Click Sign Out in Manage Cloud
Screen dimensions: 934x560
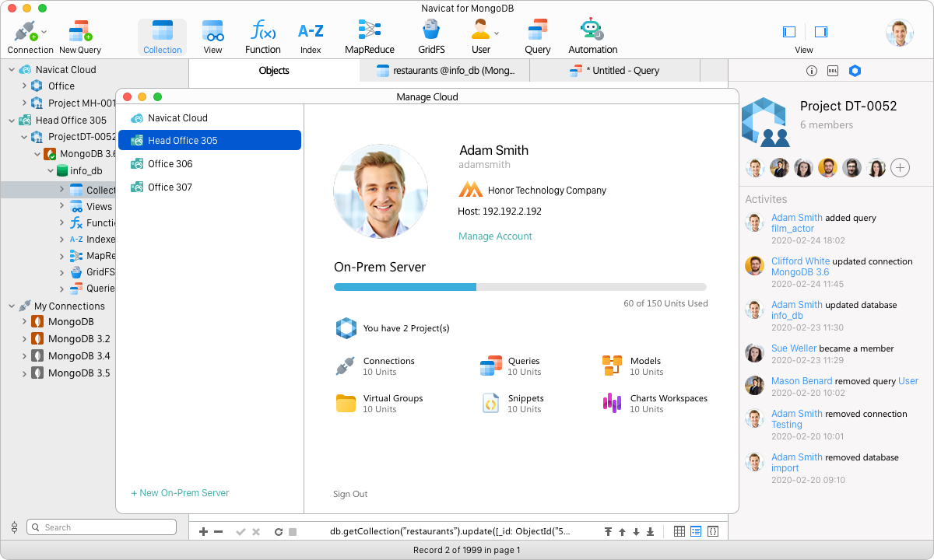[350, 494]
